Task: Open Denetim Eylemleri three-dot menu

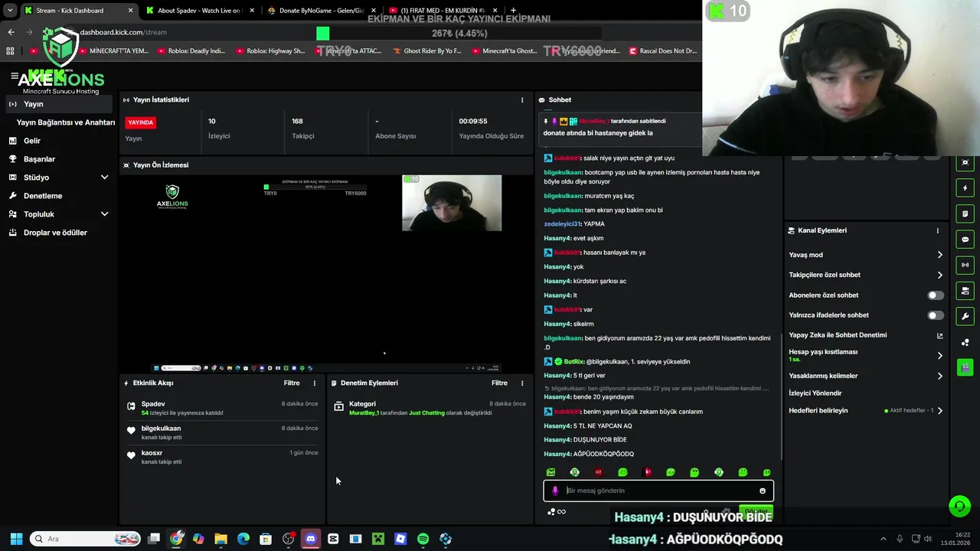Action: [522, 383]
